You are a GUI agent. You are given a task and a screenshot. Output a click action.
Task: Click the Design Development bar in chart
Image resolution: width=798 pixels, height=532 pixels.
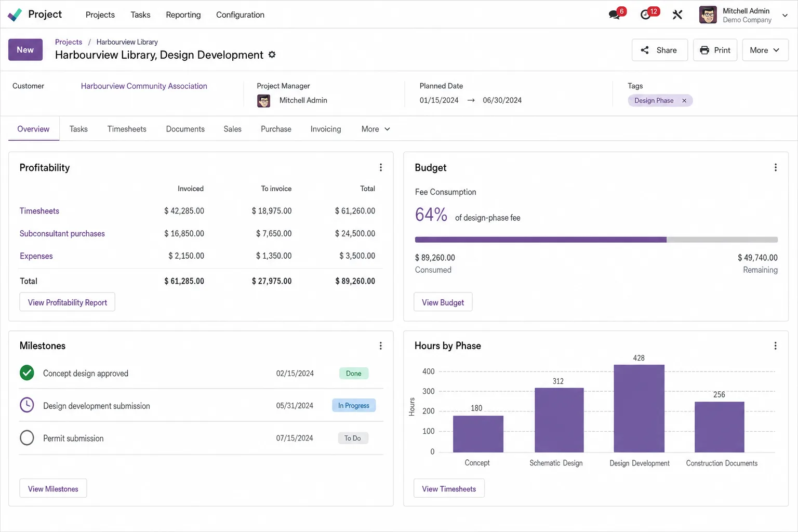(639, 408)
